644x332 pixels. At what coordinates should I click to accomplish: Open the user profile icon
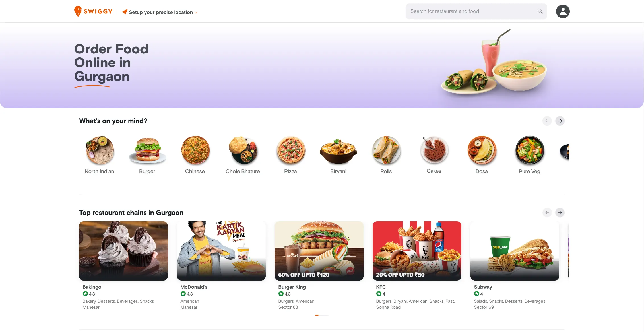tap(563, 11)
